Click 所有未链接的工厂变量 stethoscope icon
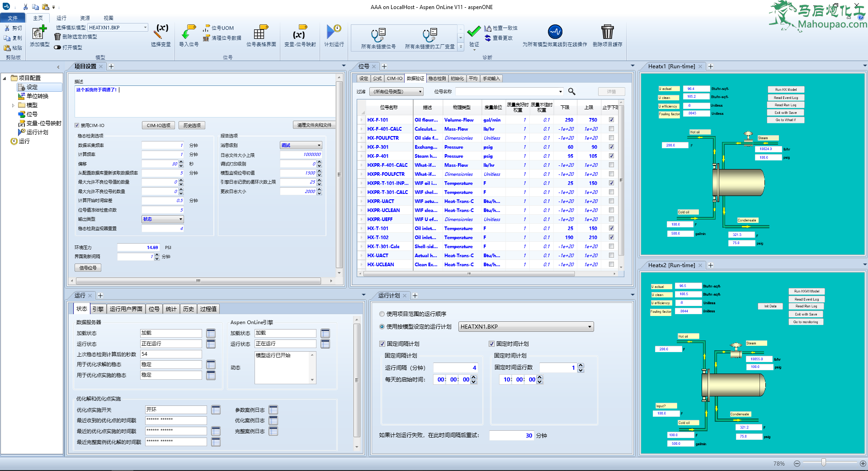868x471 pixels. pyautogui.click(x=429, y=34)
